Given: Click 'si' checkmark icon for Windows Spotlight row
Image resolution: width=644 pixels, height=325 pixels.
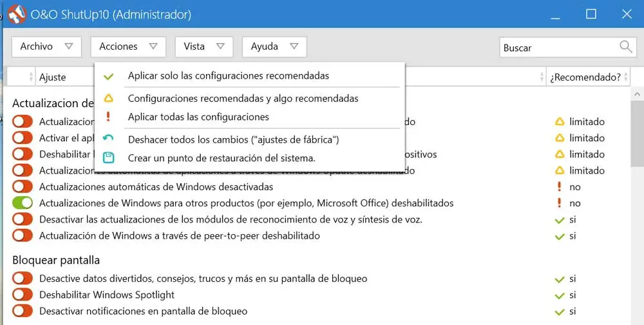Looking at the screenshot, I should coord(560,296).
